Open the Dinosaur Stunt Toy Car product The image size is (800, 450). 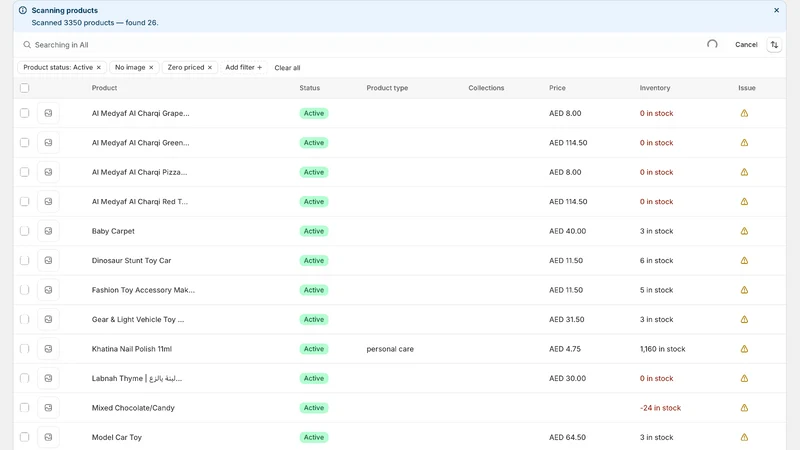[x=132, y=261]
